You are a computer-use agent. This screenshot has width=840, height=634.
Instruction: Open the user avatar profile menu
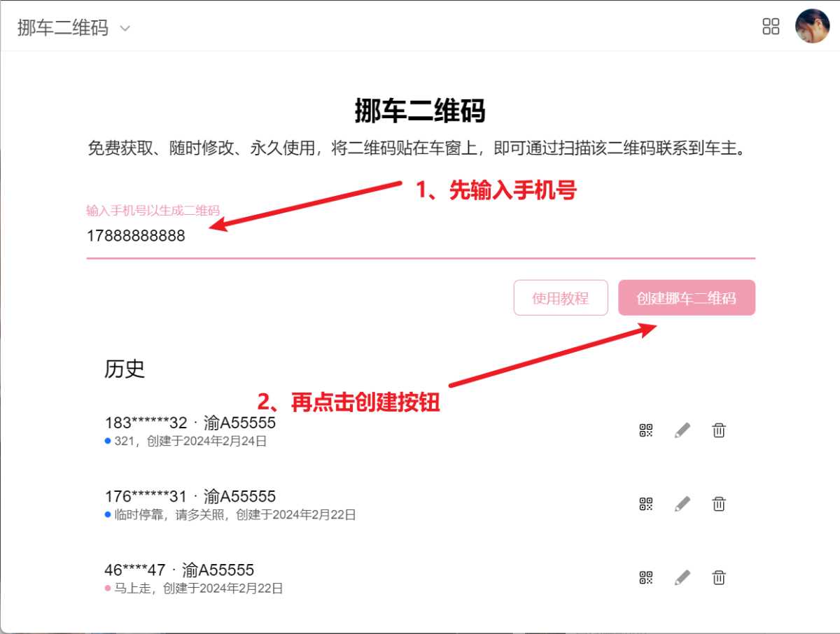click(x=812, y=27)
